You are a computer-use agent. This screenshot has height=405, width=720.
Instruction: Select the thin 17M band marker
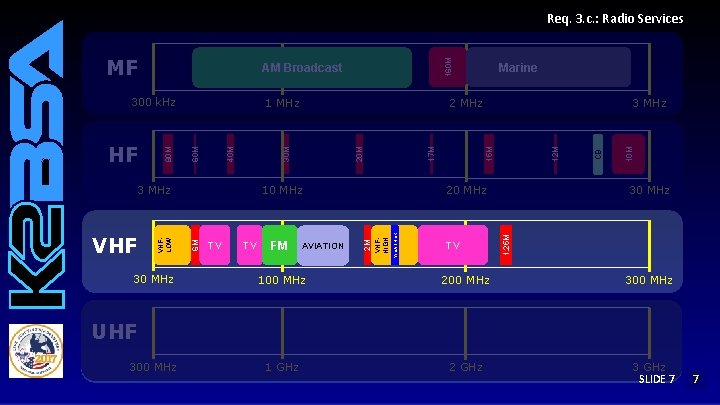431,154
